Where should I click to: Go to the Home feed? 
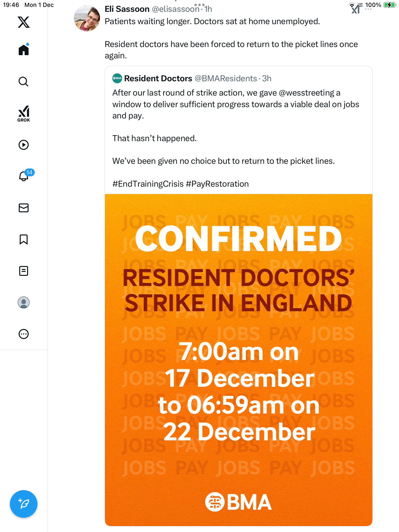tap(24, 50)
